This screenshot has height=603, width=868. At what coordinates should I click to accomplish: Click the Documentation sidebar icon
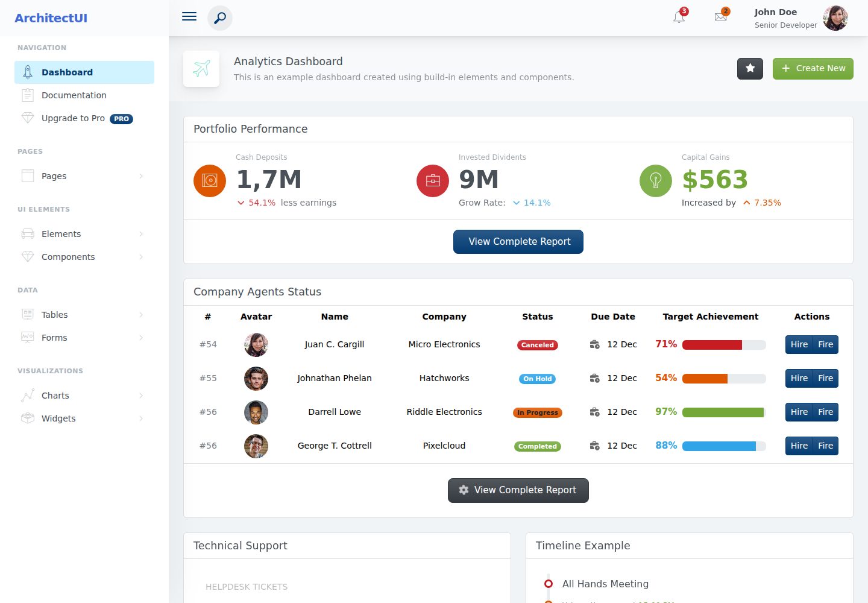tap(28, 95)
